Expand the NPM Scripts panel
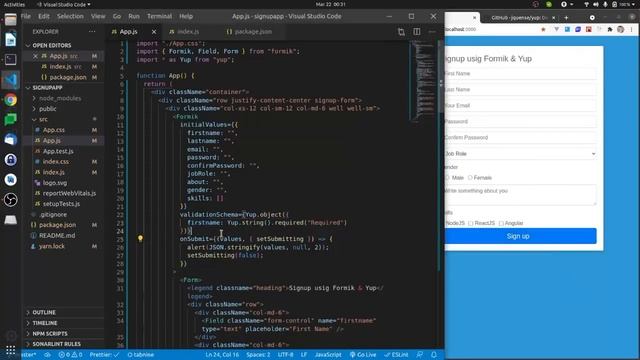This screenshot has height=360, width=640. [x=64, y=333]
